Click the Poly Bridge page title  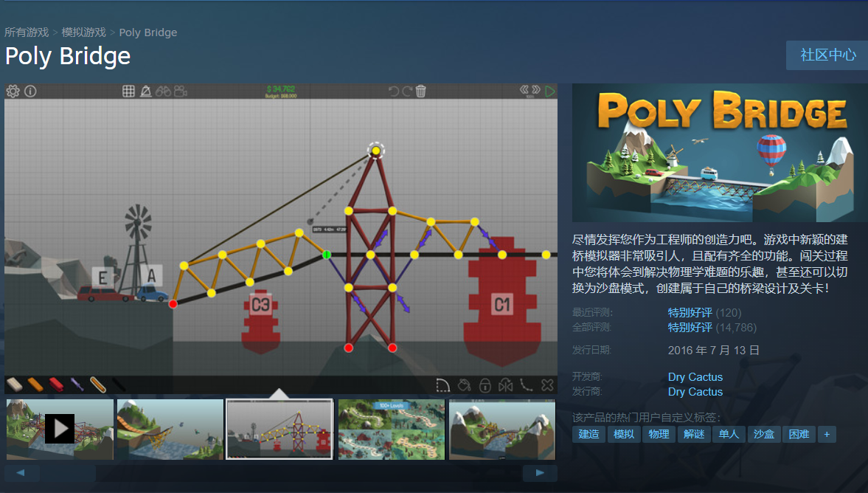click(x=68, y=57)
